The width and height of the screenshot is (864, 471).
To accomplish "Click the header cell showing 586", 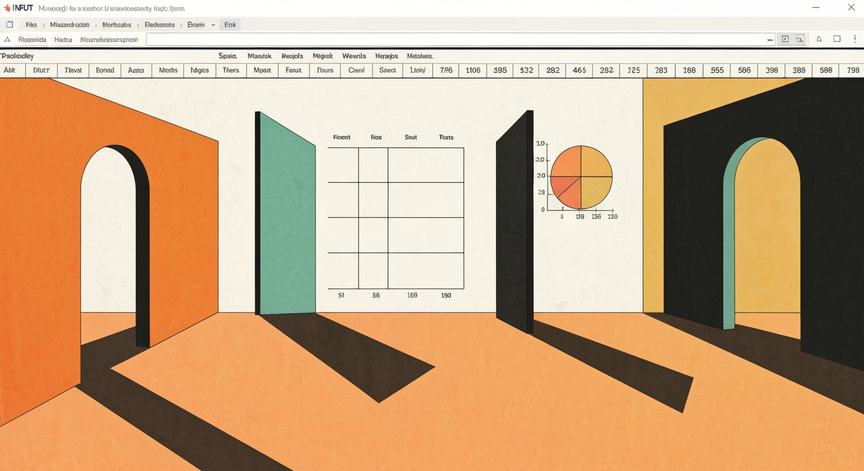I will (x=744, y=70).
